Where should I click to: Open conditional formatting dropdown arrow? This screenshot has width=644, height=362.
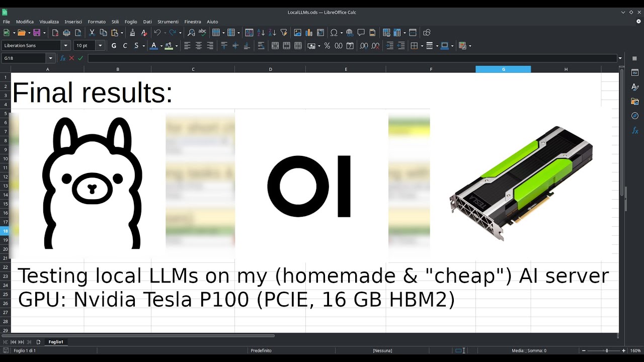[x=470, y=46]
